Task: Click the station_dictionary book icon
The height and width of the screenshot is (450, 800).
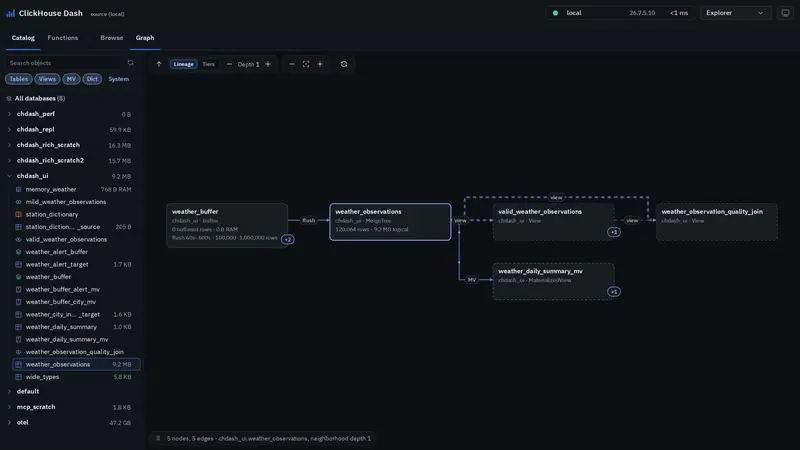Action: tap(18, 214)
